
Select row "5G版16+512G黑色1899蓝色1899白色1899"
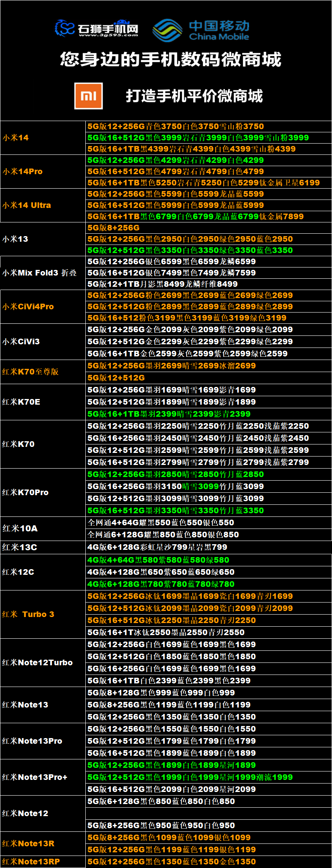tap(209, 753)
